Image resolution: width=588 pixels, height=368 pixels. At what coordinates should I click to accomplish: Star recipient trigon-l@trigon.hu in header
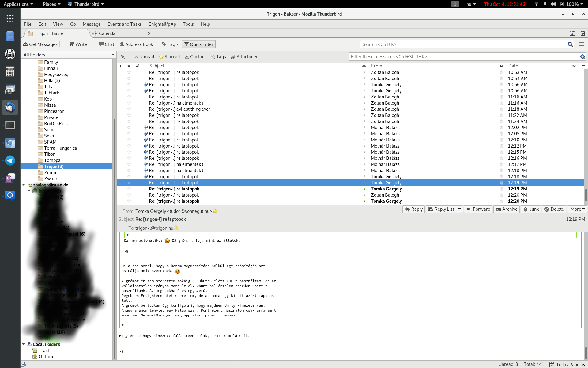(176, 228)
